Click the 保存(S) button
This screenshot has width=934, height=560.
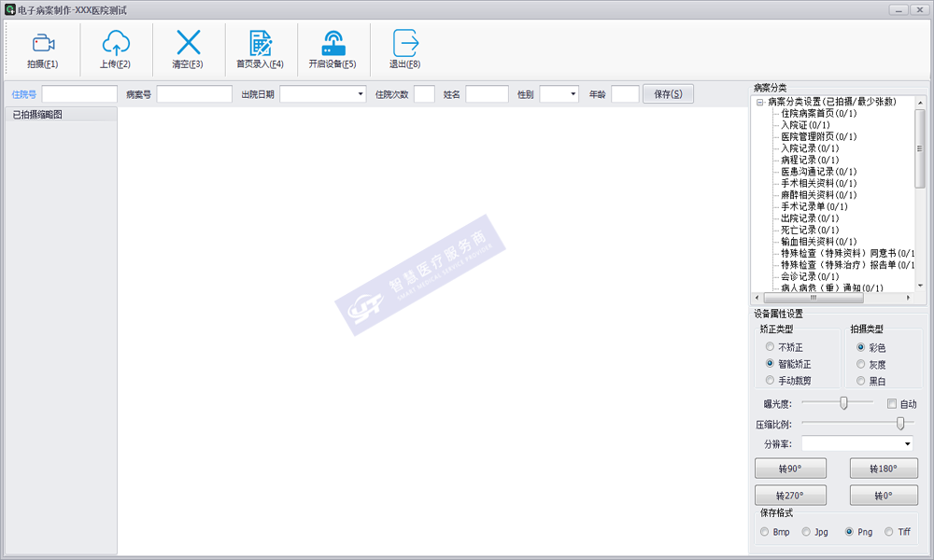pos(668,94)
